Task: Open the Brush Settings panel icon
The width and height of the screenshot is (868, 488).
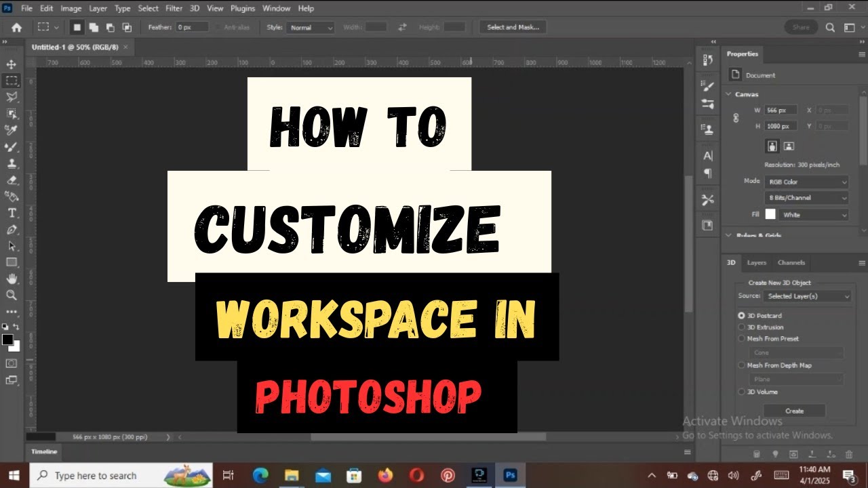Action: coord(708,86)
